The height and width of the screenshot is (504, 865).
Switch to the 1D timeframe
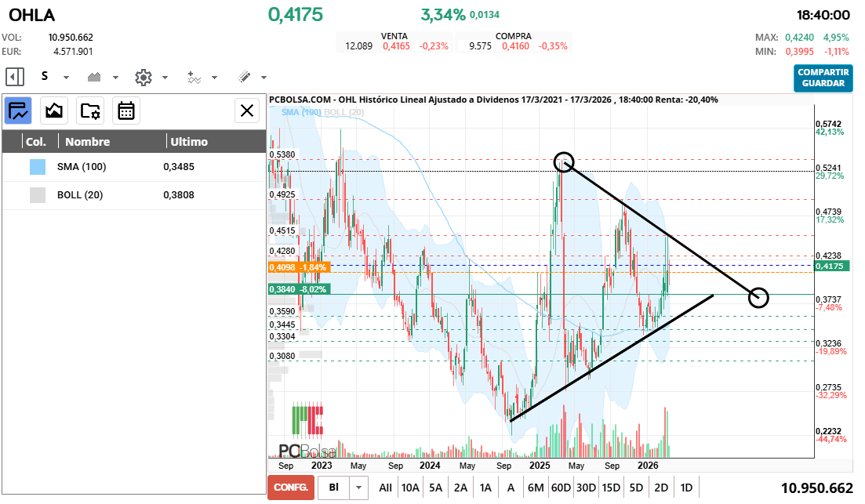pyautogui.click(x=685, y=488)
